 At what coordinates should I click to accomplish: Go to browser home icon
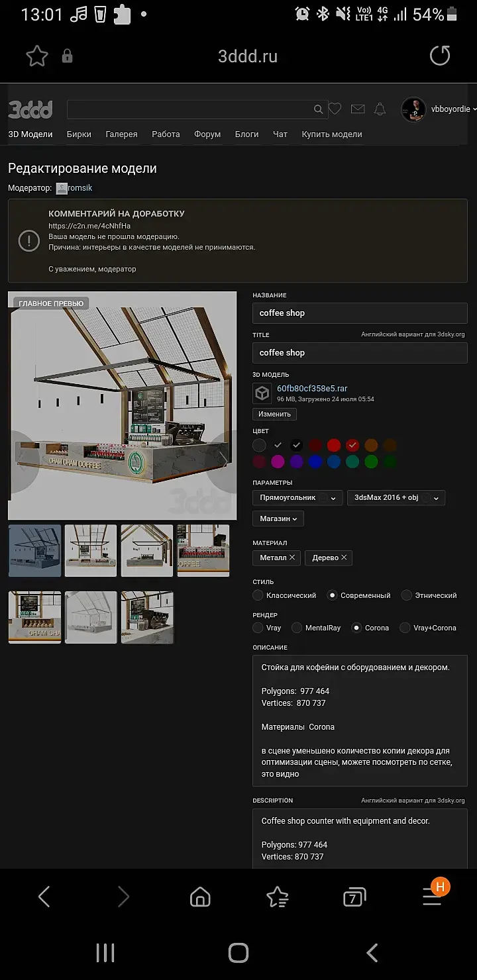[200, 897]
